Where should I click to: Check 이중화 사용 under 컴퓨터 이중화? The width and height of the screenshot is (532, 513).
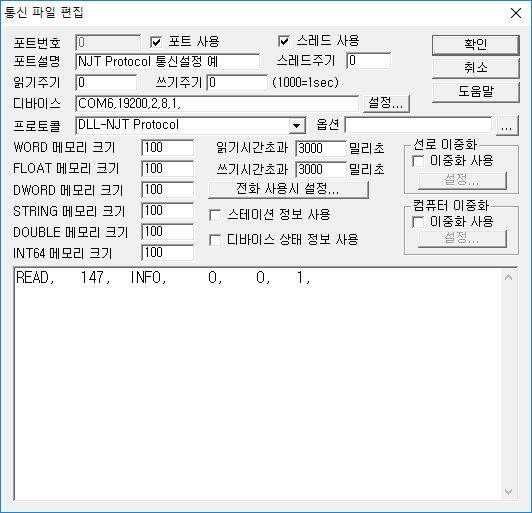[418, 222]
